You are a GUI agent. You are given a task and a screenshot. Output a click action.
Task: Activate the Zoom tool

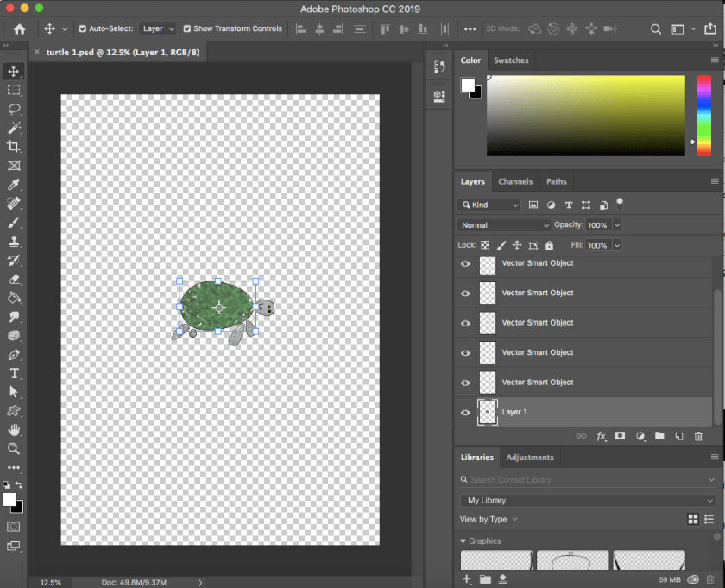click(x=14, y=448)
